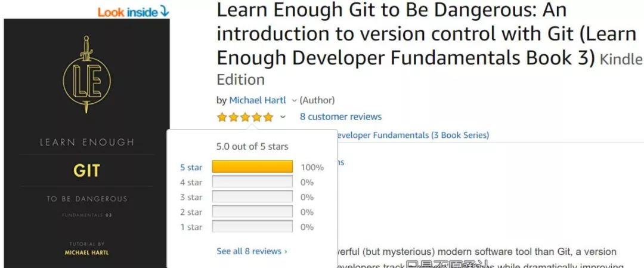The height and width of the screenshot is (268, 644).
Task: Filter reviews by 3 star
Action: tap(191, 198)
